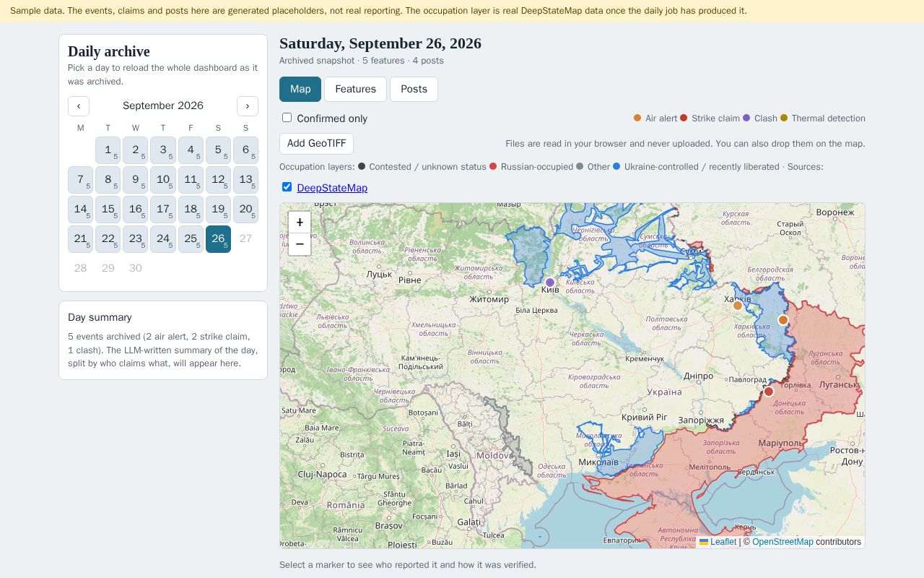Pick September 16 in the archive calendar
Screen dimensions: 924x578
pos(135,210)
